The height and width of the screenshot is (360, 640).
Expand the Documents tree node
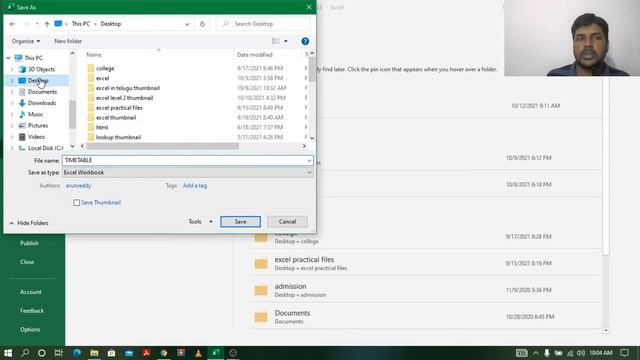12,92
